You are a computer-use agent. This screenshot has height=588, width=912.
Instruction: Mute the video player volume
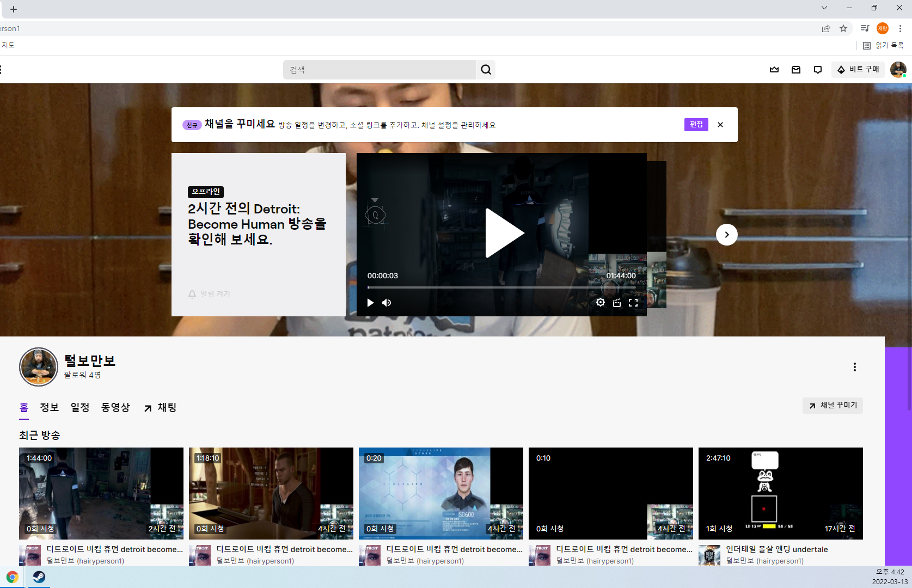click(387, 303)
